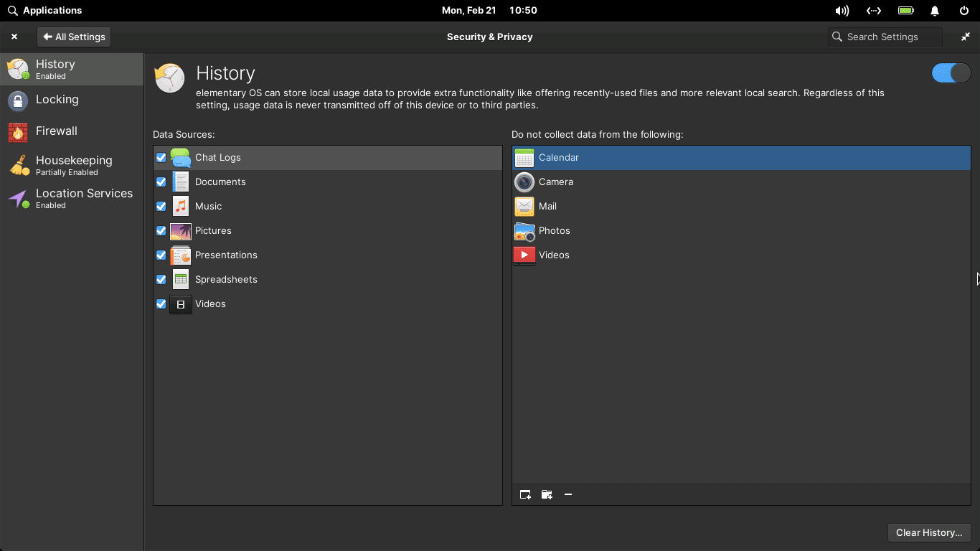The width and height of the screenshot is (980, 551).
Task: Open the volume indicator in top panel
Action: coord(842,11)
